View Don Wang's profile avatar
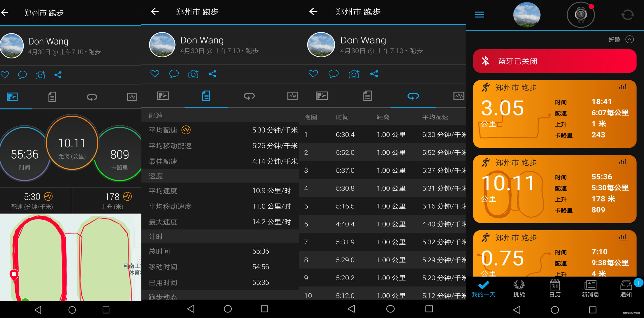This screenshot has height=318, width=644. point(12,46)
